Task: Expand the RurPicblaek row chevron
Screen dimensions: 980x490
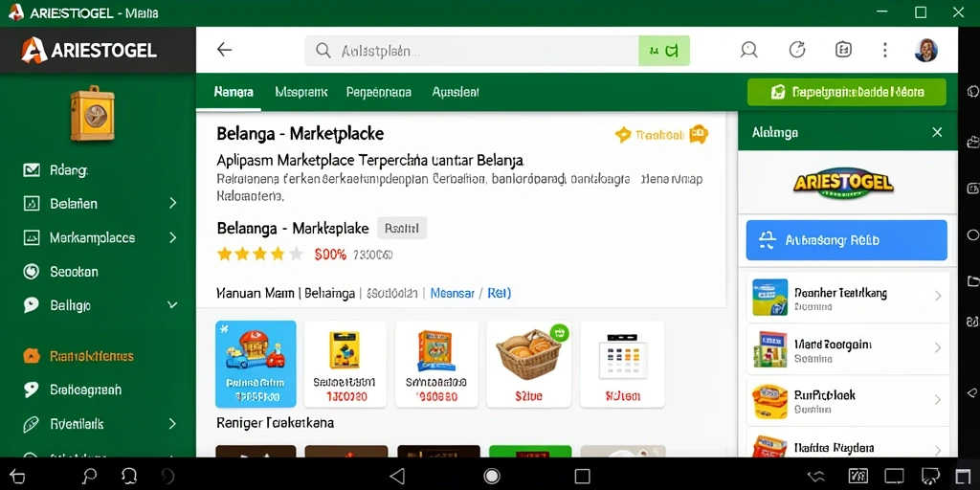Action: (937, 400)
